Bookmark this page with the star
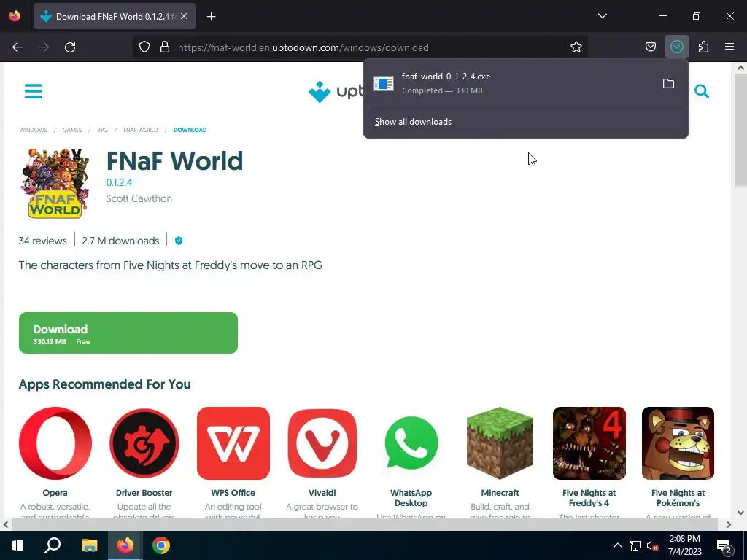 click(576, 47)
